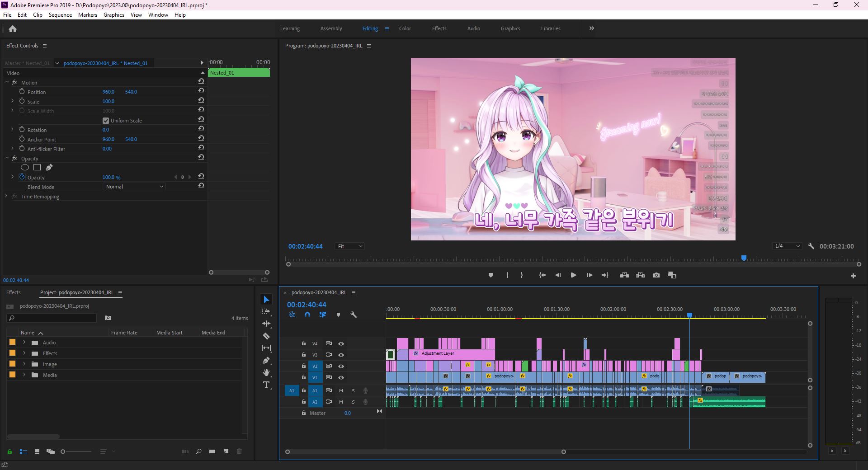The image size is (868, 470).
Task: Add Opacity keyframe
Action: (182, 177)
